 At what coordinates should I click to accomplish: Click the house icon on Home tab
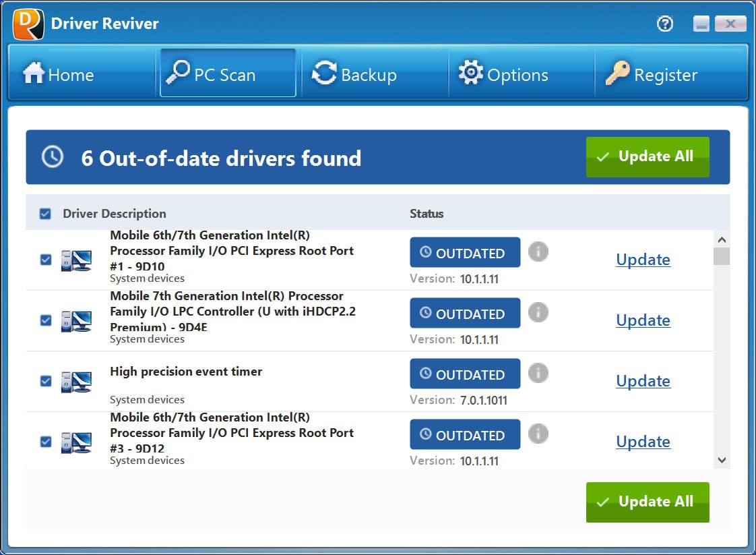tap(34, 73)
